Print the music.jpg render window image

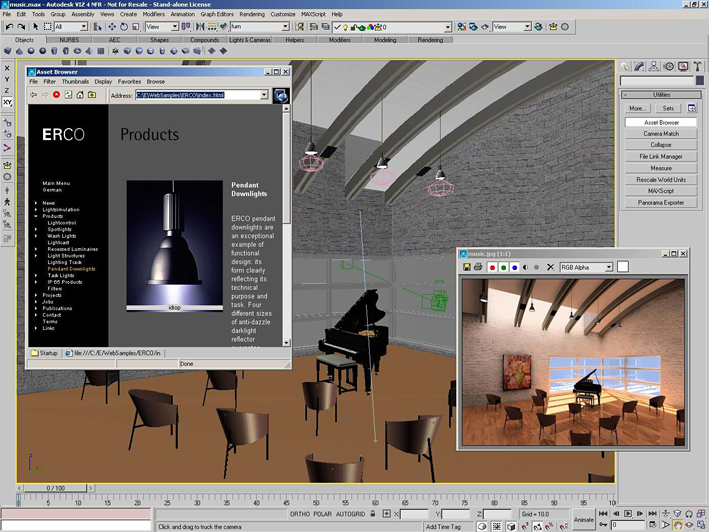pos(478,267)
